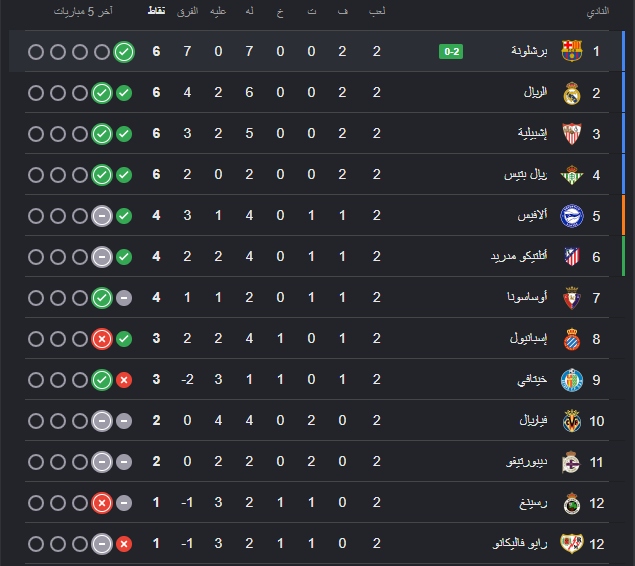This screenshot has width=635, height=566.
Task: Click Espanyol's red loss result icon
Action: (x=102, y=339)
